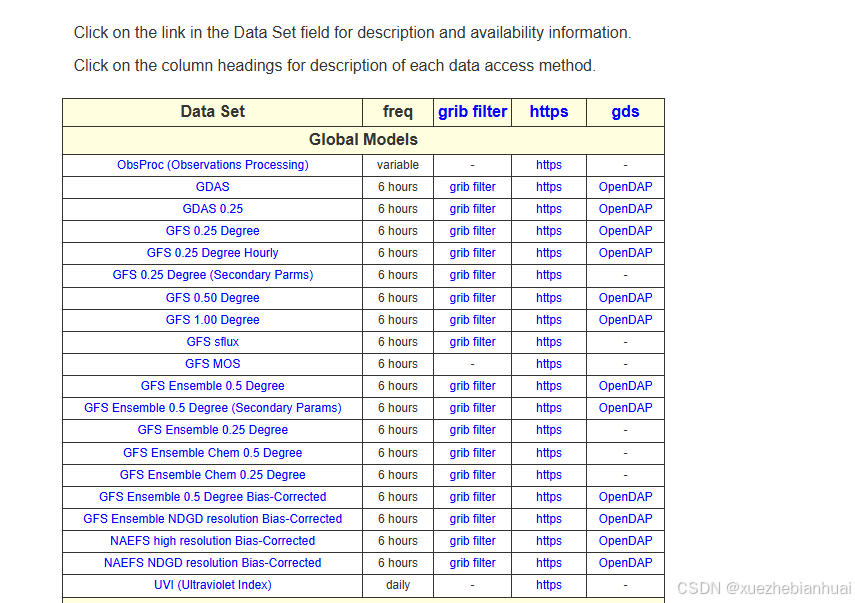
Task: Open the GFS 1.00 Degree dataset
Action: [212, 319]
